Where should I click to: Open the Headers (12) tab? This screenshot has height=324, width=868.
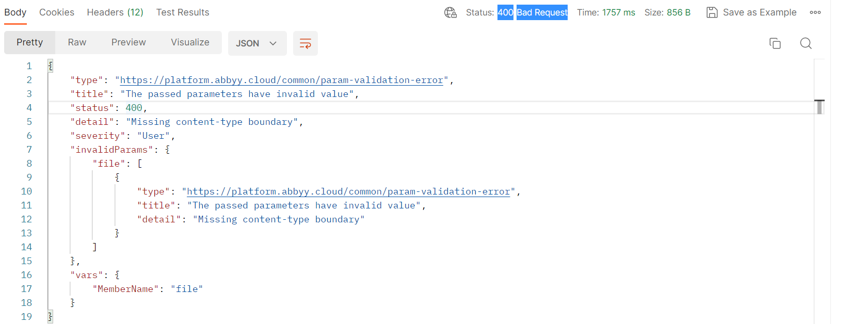click(x=115, y=12)
